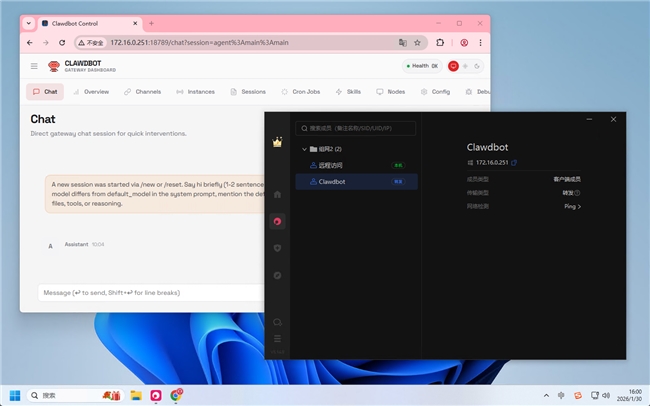
Task: Switch to the Config tab
Action: click(x=435, y=92)
